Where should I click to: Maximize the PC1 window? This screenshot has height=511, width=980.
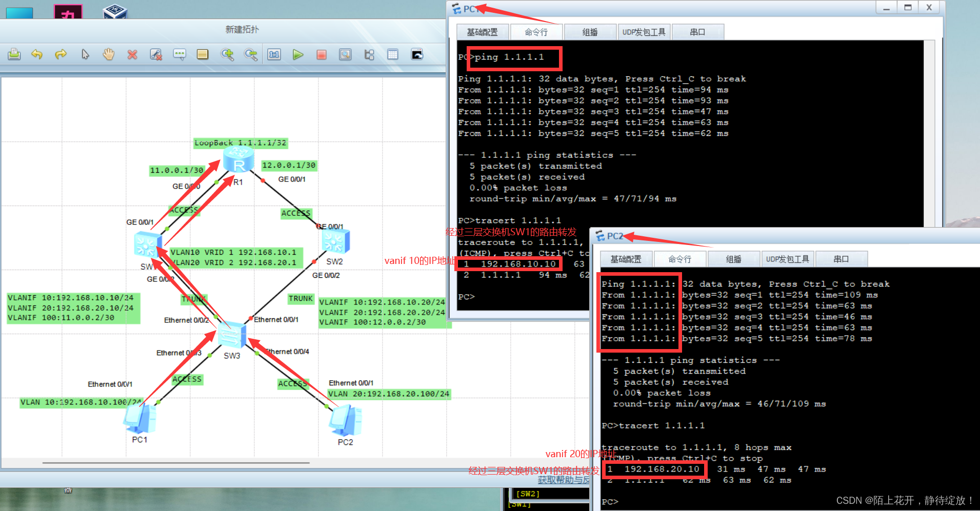[908, 7]
